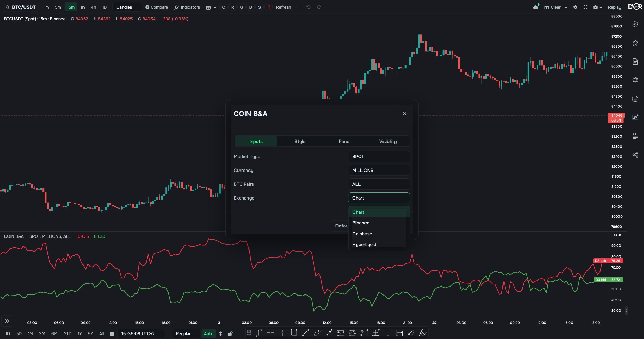
Task: Click the share icon in sidebar
Action: (635, 155)
